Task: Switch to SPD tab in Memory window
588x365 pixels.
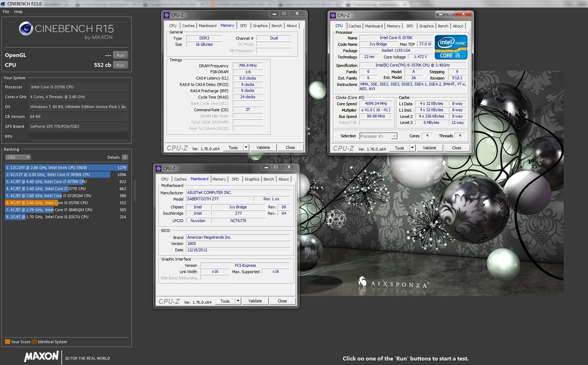Action: [x=243, y=26]
